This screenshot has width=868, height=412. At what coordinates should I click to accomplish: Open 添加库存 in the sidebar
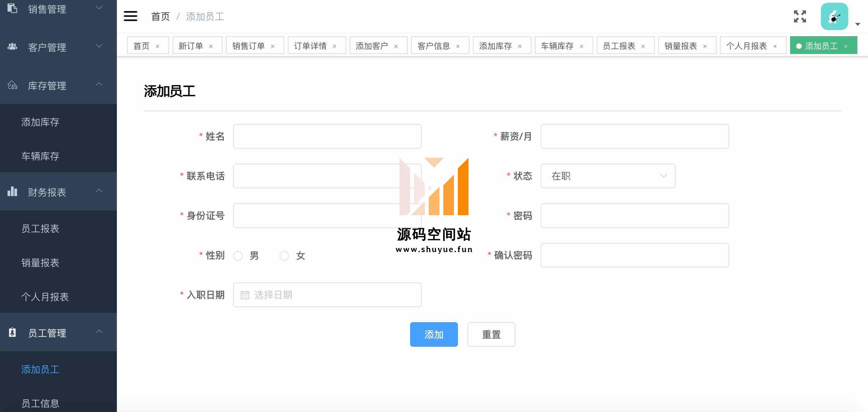pyautogui.click(x=58, y=122)
